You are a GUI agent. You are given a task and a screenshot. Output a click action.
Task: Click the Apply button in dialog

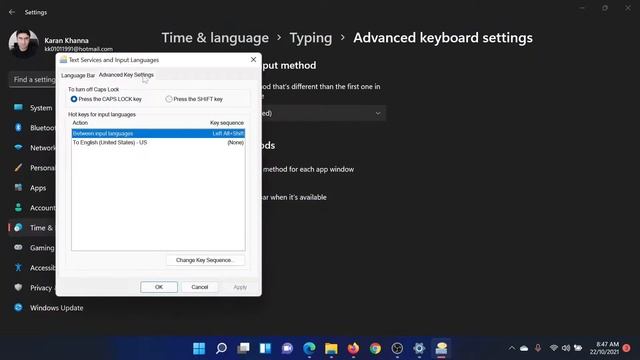coord(240,287)
